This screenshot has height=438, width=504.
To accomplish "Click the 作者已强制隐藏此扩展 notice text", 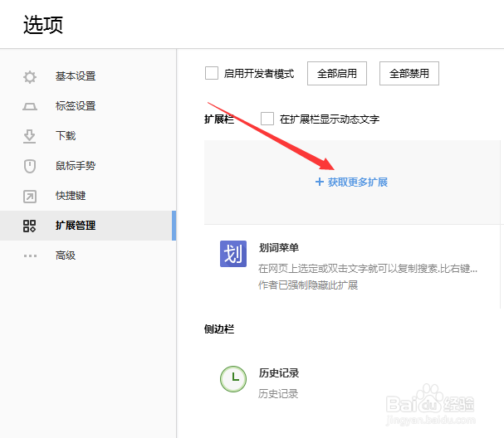I will [308, 285].
